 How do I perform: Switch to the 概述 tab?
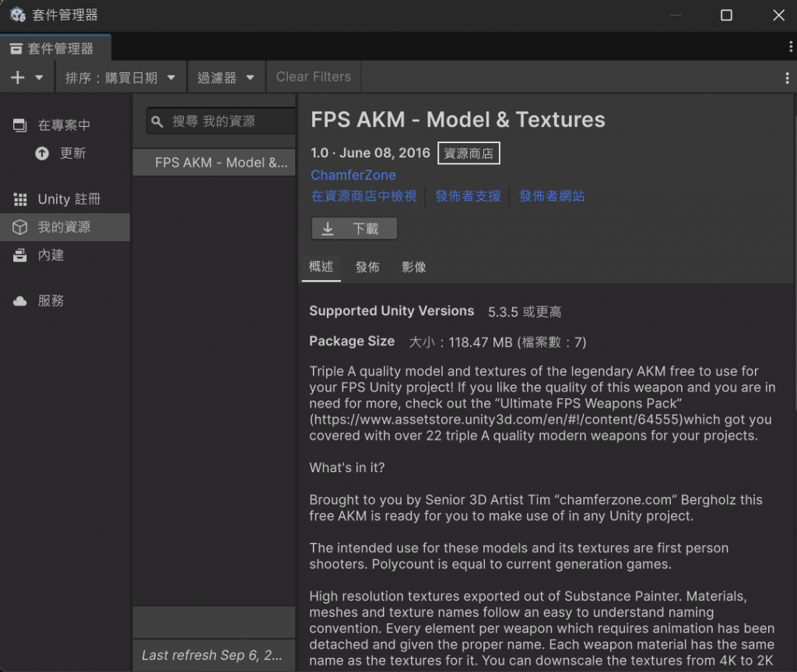click(x=321, y=267)
